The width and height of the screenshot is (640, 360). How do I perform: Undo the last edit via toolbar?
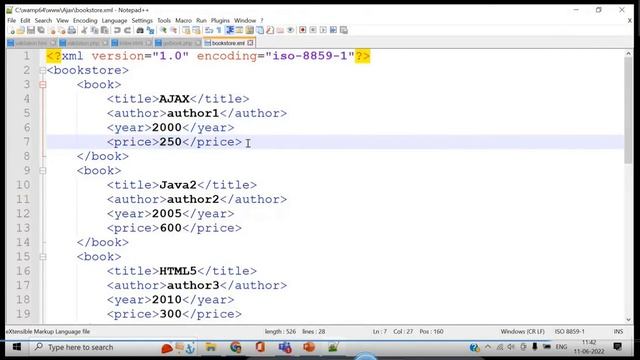pos(117,30)
